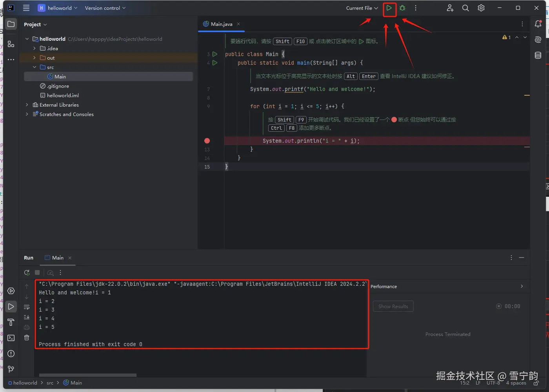Hide the Run tool window minimize dash
The width and height of the screenshot is (549, 392).
522,258
